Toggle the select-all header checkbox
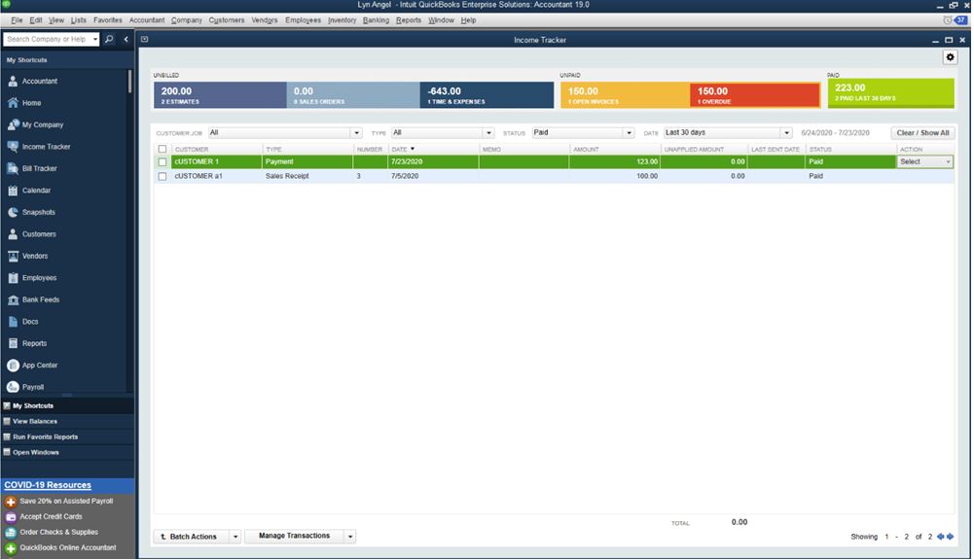The height and width of the screenshot is (560, 974). pyautogui.click(x=162, y=149)
